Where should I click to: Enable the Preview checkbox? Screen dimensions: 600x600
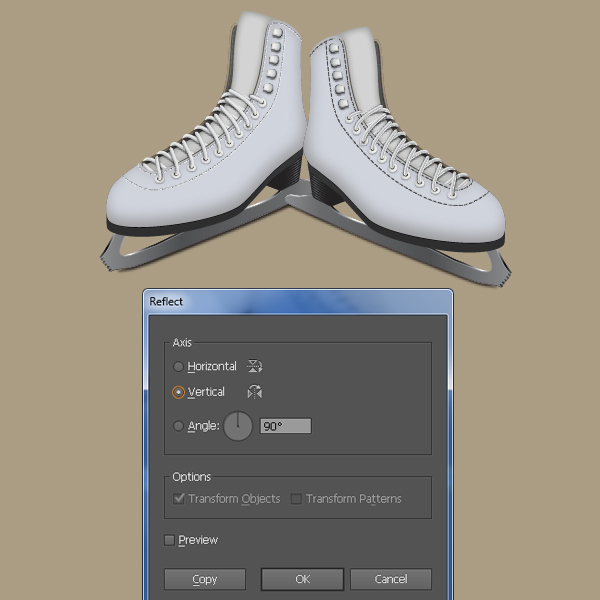click(169, 540)
